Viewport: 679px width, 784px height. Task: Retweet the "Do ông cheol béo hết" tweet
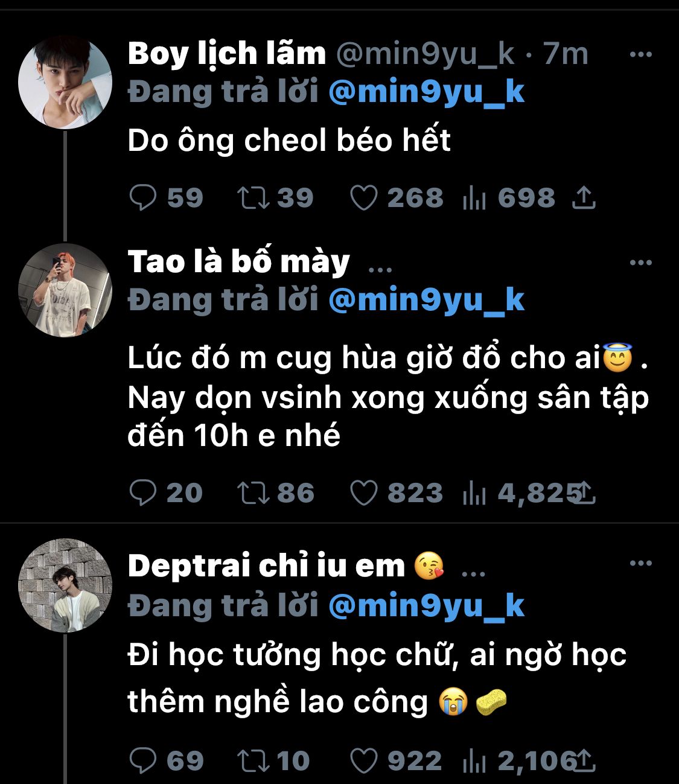253,198
